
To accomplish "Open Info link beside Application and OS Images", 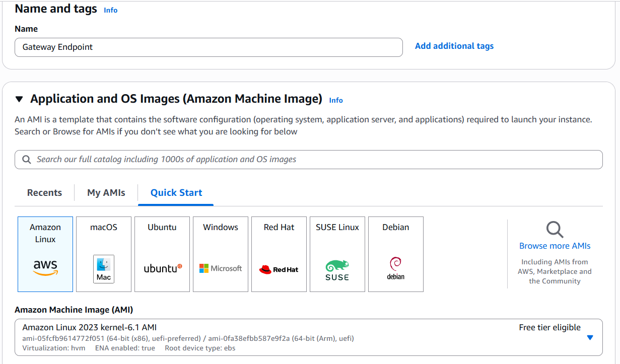I will pyautogui.click(x=336, y=100).
